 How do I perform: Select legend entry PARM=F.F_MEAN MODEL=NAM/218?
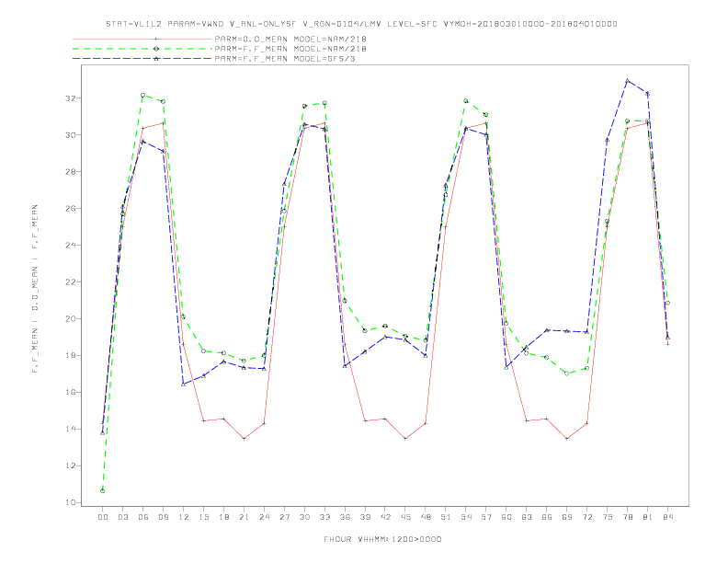(x=290, y=49)
